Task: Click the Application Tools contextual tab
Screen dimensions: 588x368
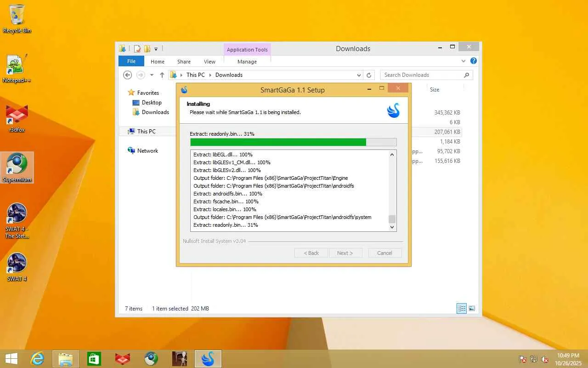Action: pyautogui.click(x=247, y=50)
